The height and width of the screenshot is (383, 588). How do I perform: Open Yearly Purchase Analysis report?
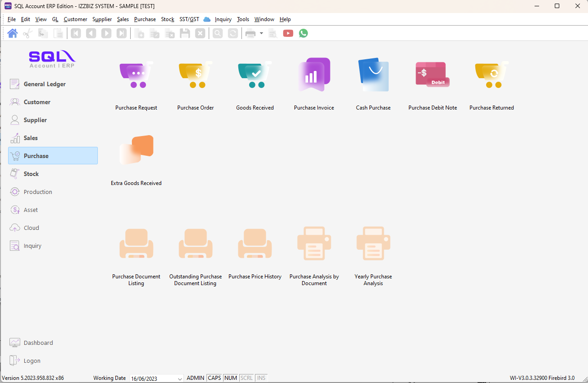[373, 256]
